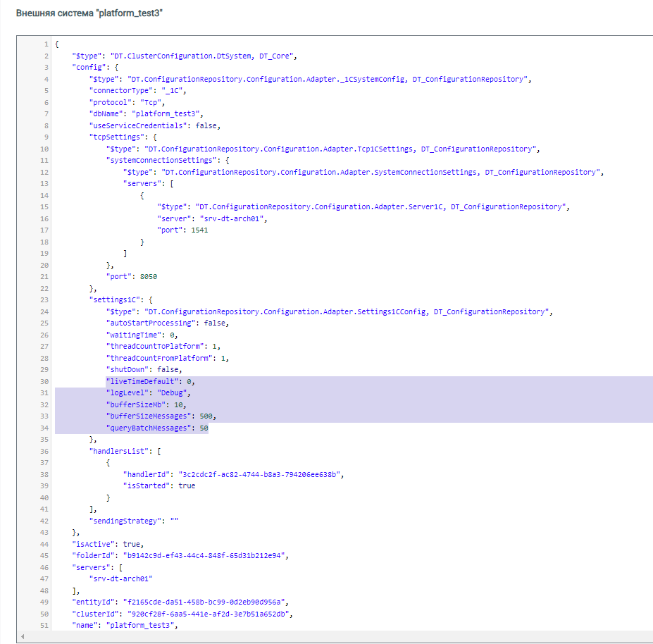
Task: Click line number 1 in the gutter
Action: coord(46,44)
